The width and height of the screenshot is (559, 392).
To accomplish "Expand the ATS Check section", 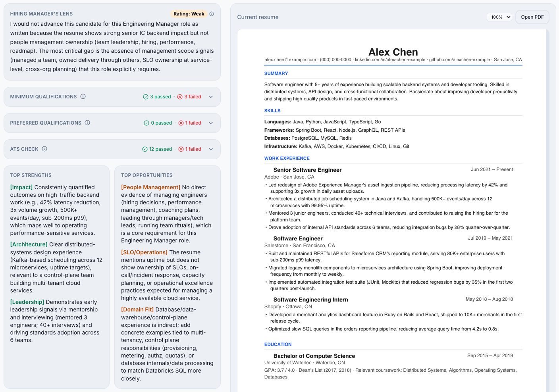I will click(211, 149).
